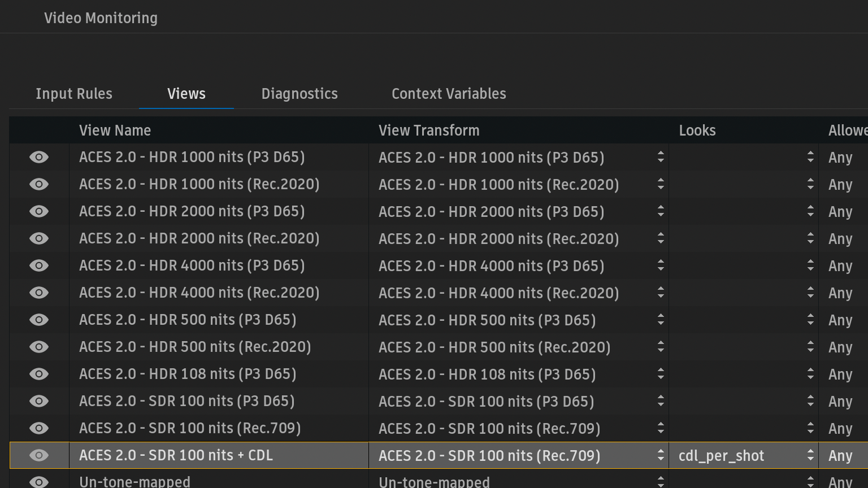
Task: Open View Transform dropdown for HDR 1000 nits (P3 D65)
Action: click(660, 157)
